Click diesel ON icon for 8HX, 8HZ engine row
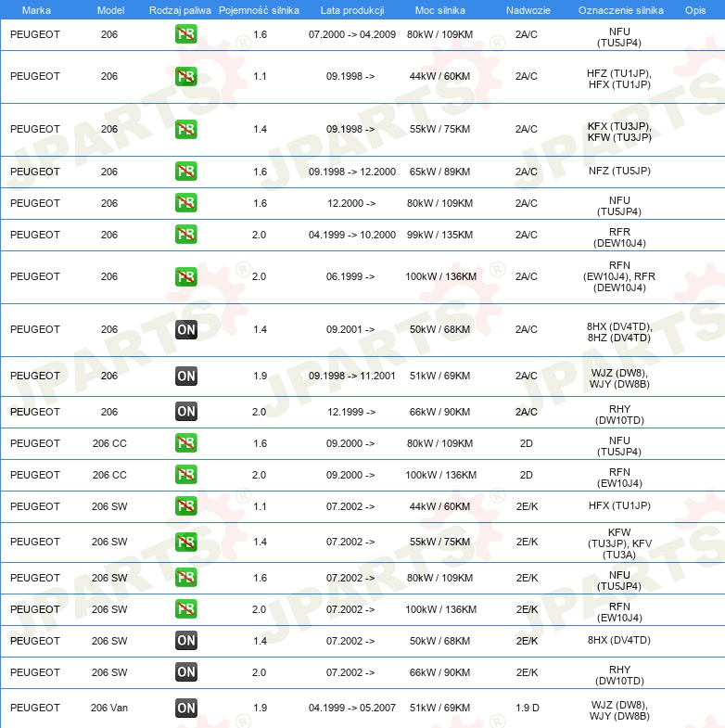 click(185, 329)
